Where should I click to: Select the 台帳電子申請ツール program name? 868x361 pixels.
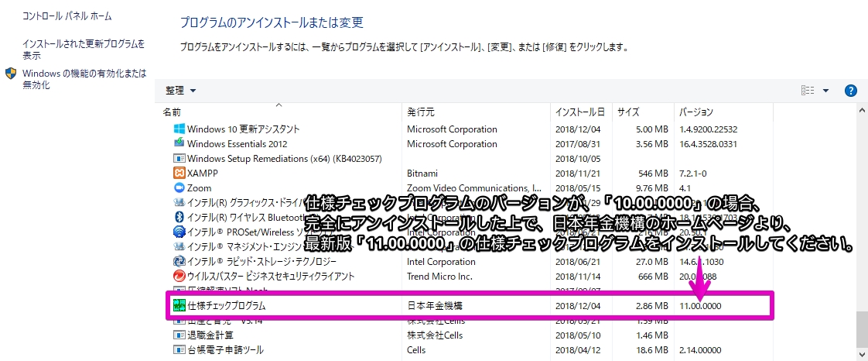click(x=225, y=350)
